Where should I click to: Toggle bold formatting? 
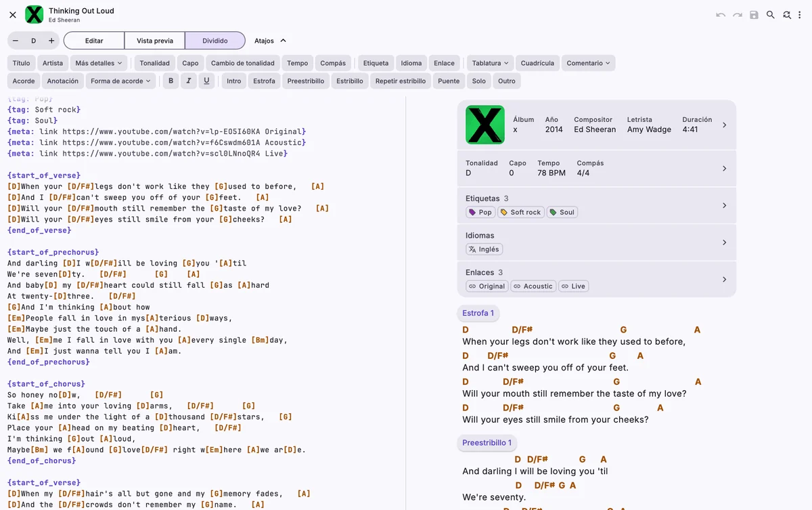(171, 81)
